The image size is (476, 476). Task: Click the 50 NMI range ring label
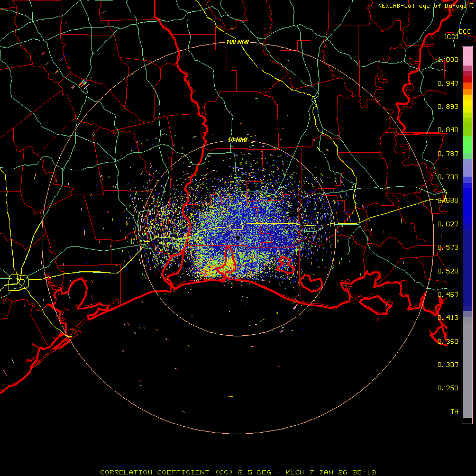(x=237, y=140)
